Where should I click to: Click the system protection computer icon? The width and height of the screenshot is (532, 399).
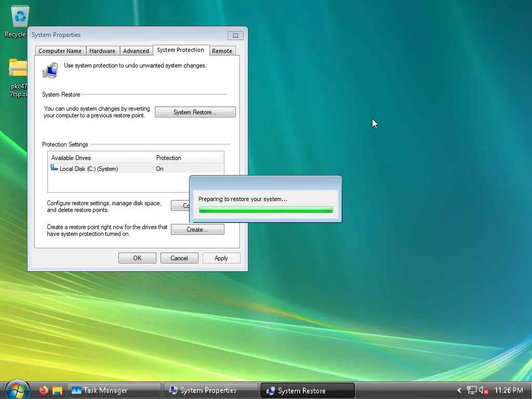[50, 70]
